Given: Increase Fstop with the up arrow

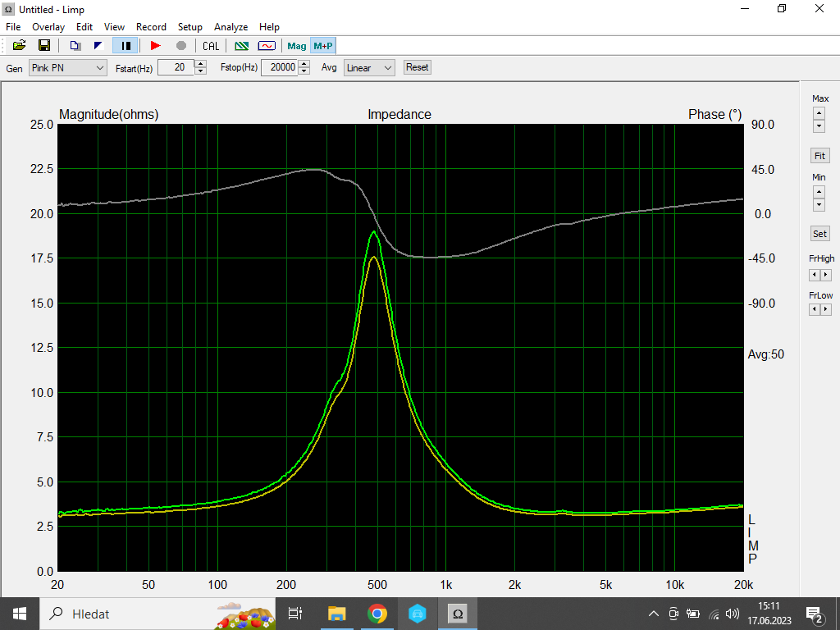Looking at the screenshot, I should (x=304, y=64).
